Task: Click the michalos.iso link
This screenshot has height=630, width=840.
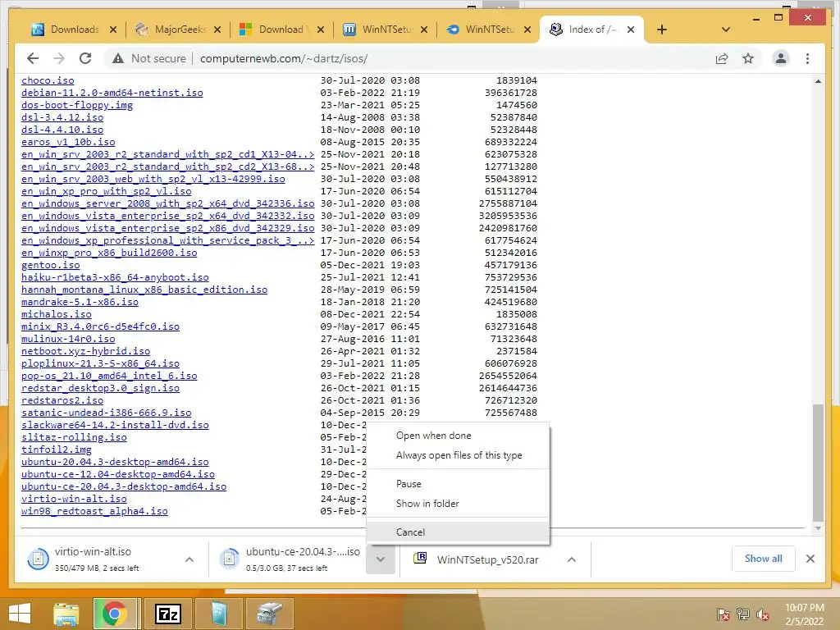Action: 57,314
